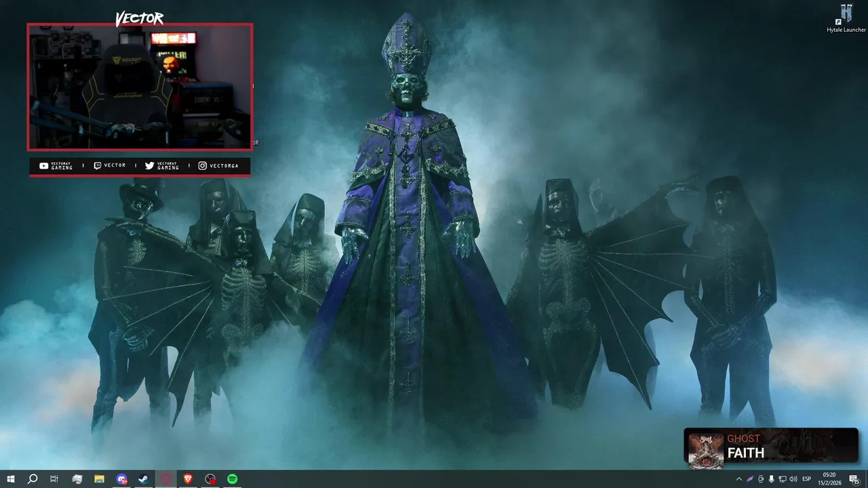Click the Twitter VectorAT Gaming label
Viewport: 868px width, 488px height.
(x=162, y=165)
